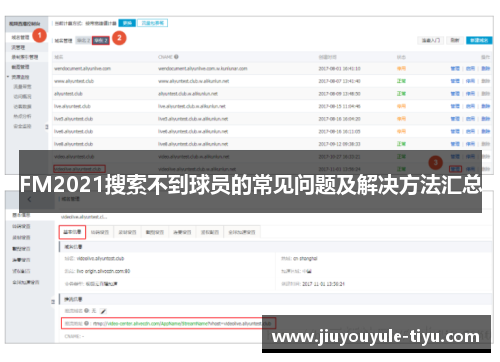Click the back arrow in the lower panel header
The image size is (500, 362).
click(30, 199)
